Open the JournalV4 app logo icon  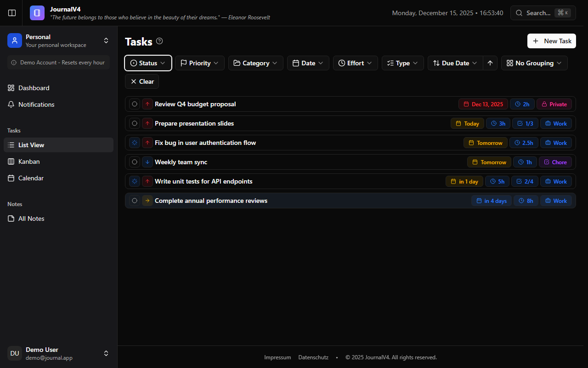[x=37, y=13]
